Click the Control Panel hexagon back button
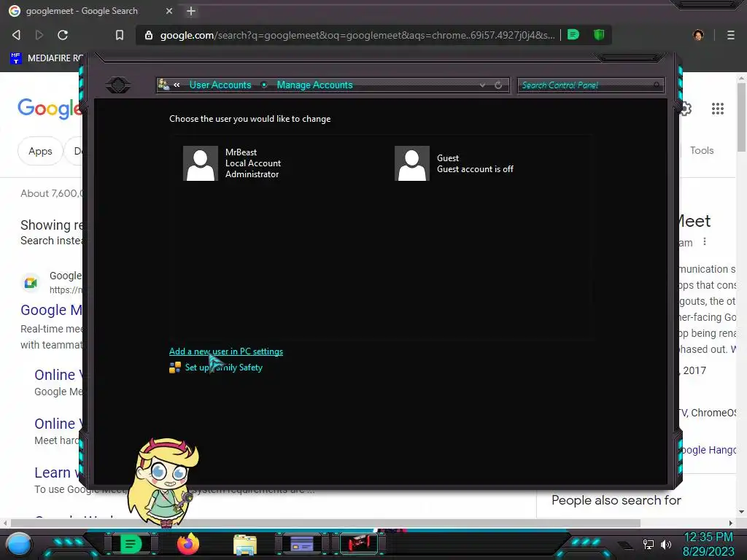The image size is (747, 560). point(118,85)
